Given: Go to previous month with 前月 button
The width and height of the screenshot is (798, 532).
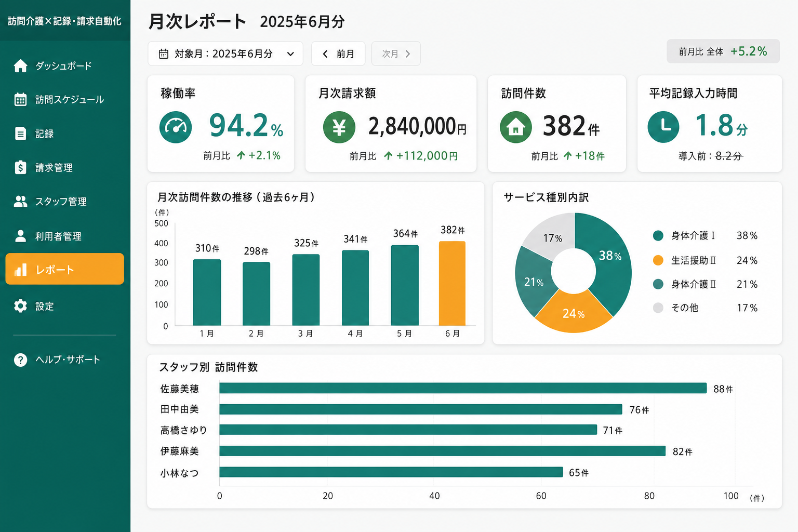Looking at the screenshot, I should 338,54.
